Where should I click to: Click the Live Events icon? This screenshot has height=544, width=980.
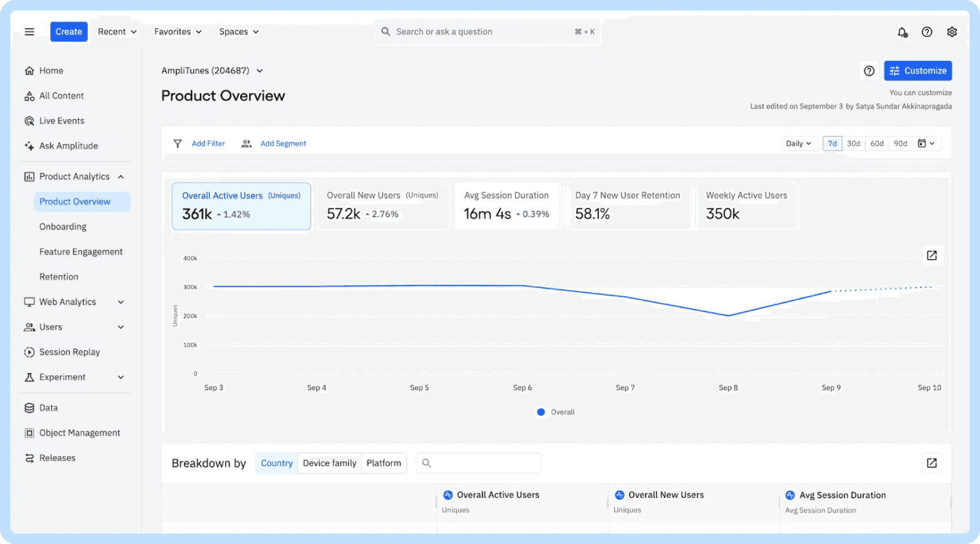(x=29, y=120)
